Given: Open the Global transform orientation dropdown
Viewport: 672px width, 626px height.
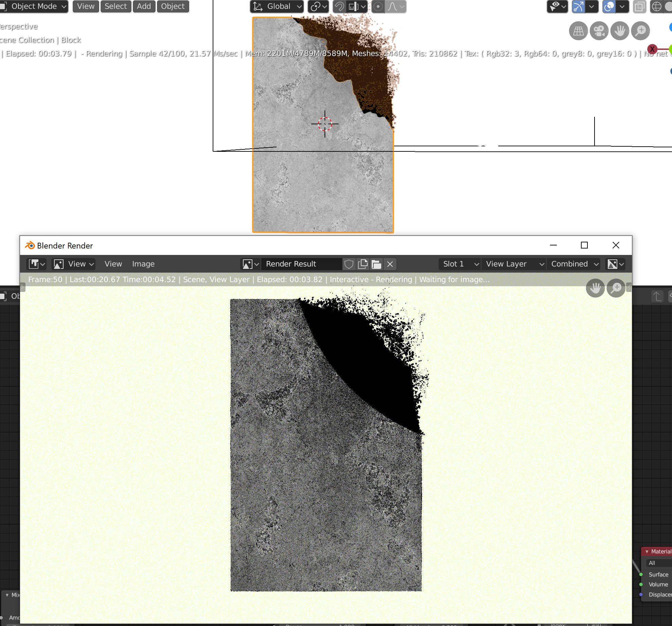Looking at the screenshot, I should [x=277, y=6].
